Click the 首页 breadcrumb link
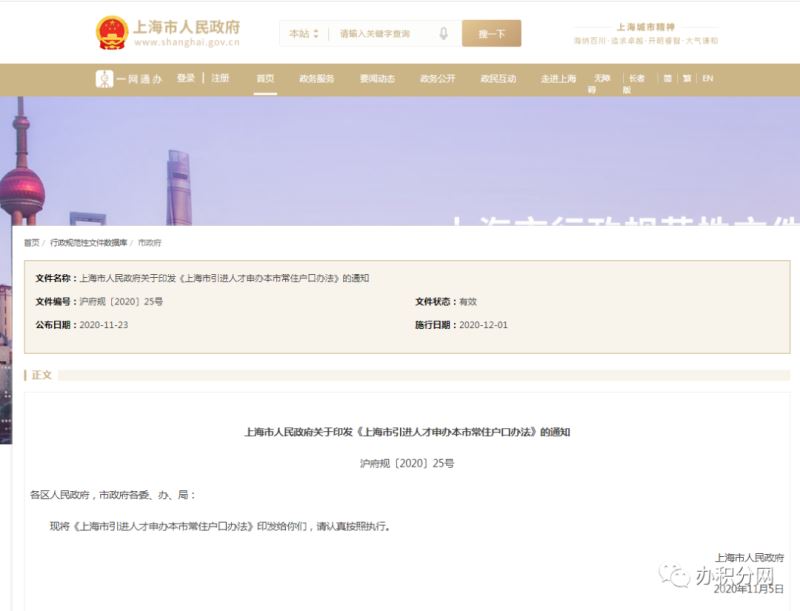 32,243
